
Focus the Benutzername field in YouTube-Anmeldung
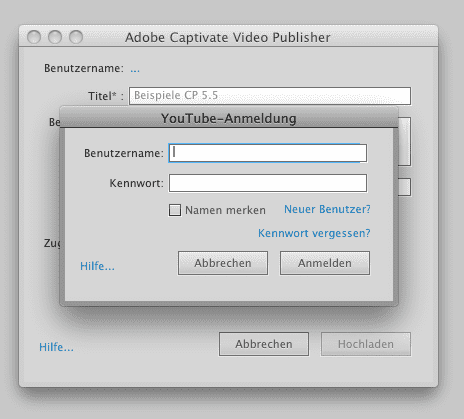click(x=268, y=153)
